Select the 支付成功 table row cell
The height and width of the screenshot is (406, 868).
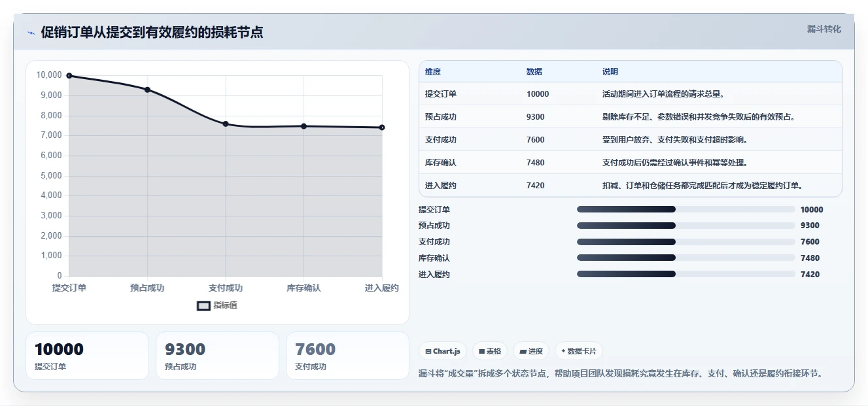[x=441, y=140]
